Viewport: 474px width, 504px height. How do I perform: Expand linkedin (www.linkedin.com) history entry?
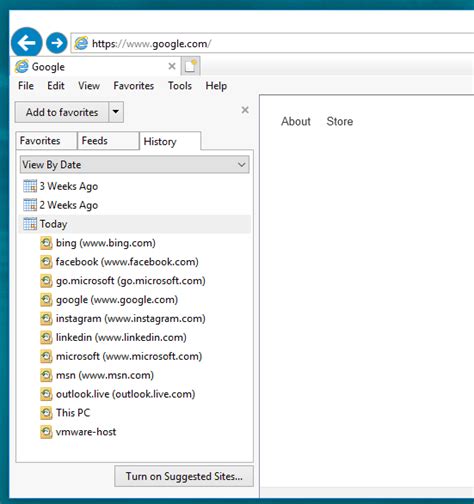click(x=121, y=338)
